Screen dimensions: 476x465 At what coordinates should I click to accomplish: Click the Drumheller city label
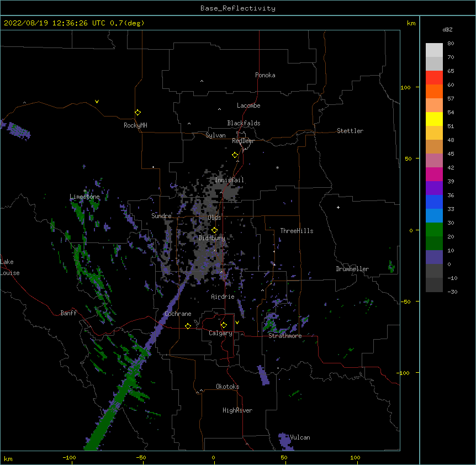352,269
